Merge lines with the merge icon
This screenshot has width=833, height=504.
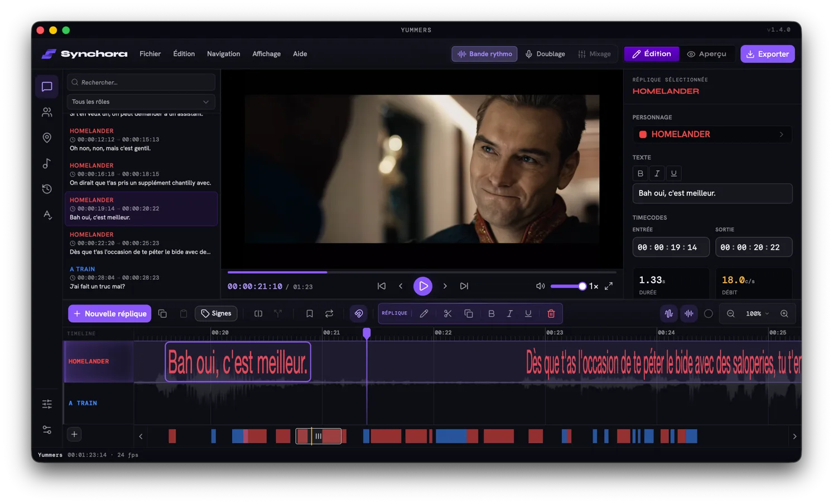[278, 314]
